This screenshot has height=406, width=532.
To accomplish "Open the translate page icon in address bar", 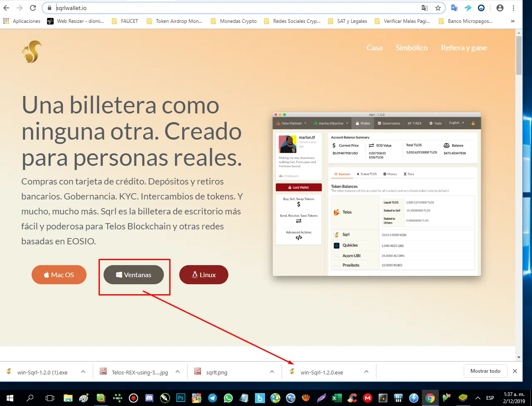I will point(425,8).
